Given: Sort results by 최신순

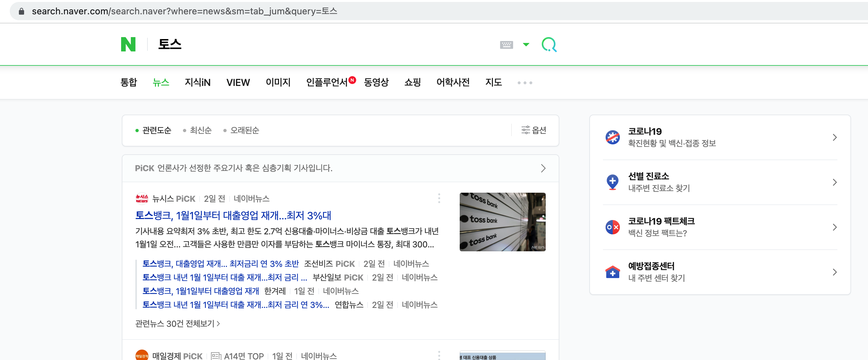Looking at the screenshot, I should point(201,130).
